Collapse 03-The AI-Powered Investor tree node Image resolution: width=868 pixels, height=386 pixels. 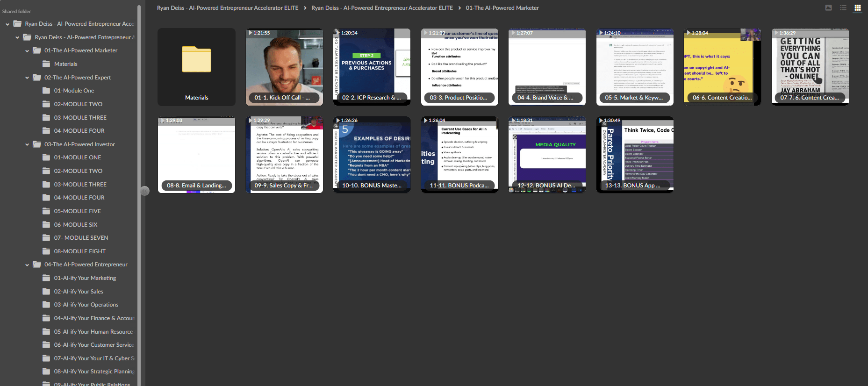coord(27,144)
